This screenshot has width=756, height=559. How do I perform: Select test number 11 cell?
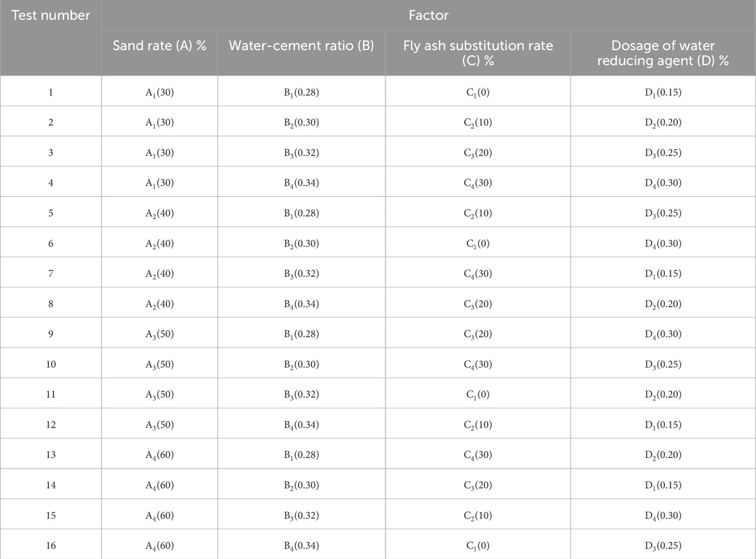coord(51,394)
